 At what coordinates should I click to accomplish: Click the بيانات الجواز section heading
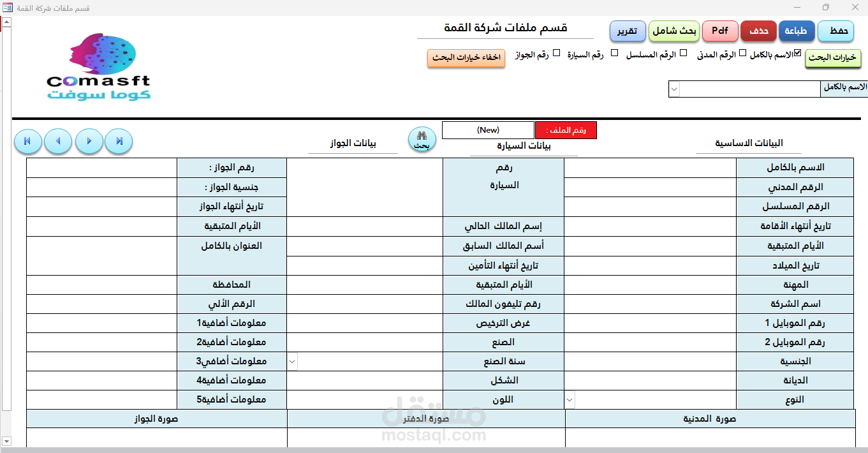pos(353,143)
